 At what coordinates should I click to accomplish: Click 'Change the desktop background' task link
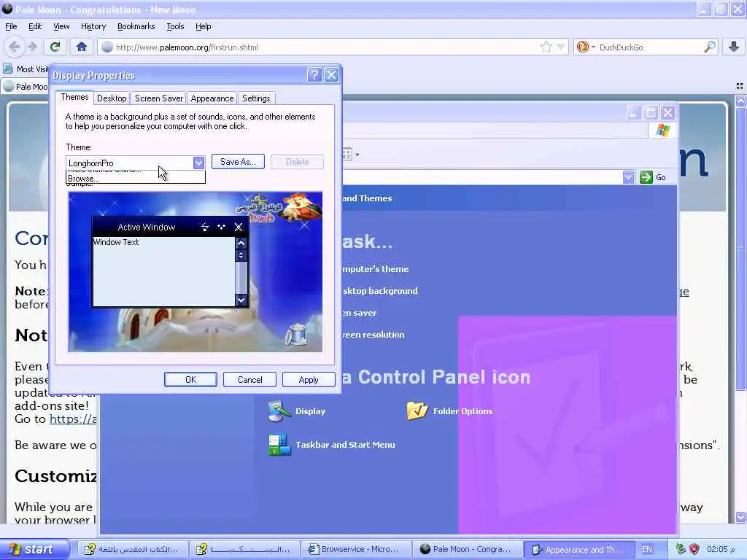tap(380, 291)
